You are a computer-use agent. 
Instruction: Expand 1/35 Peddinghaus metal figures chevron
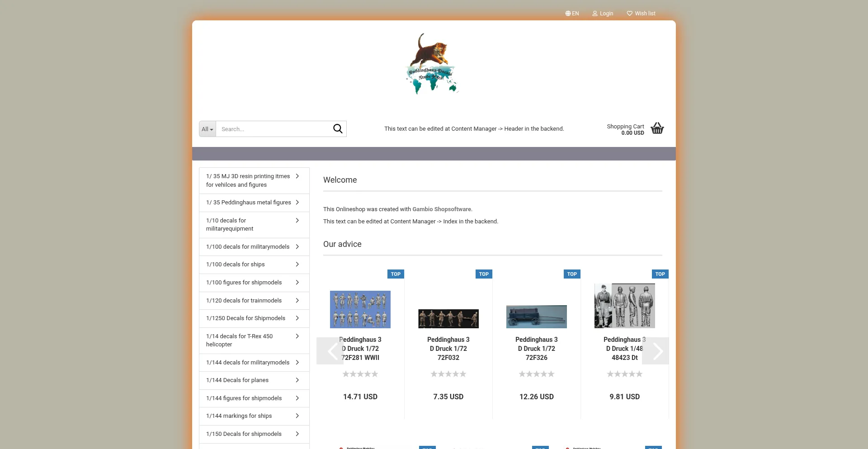tap(297, 203)
